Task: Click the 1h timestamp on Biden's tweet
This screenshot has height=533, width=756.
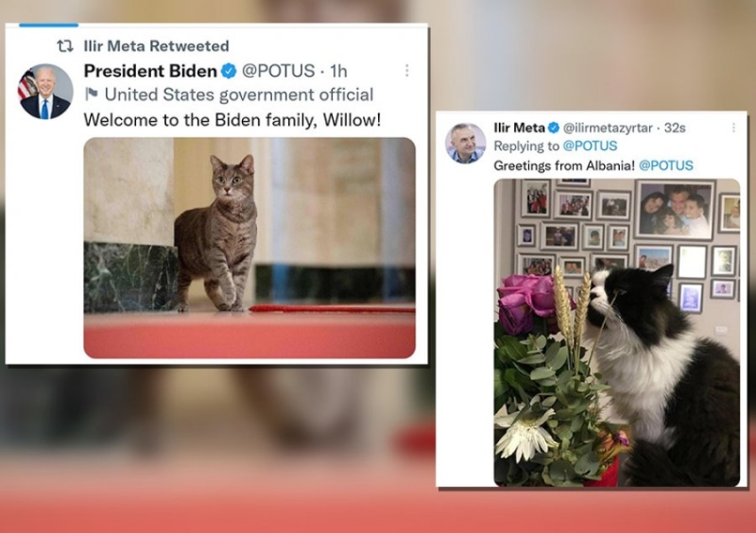Action: click(338, 71)
